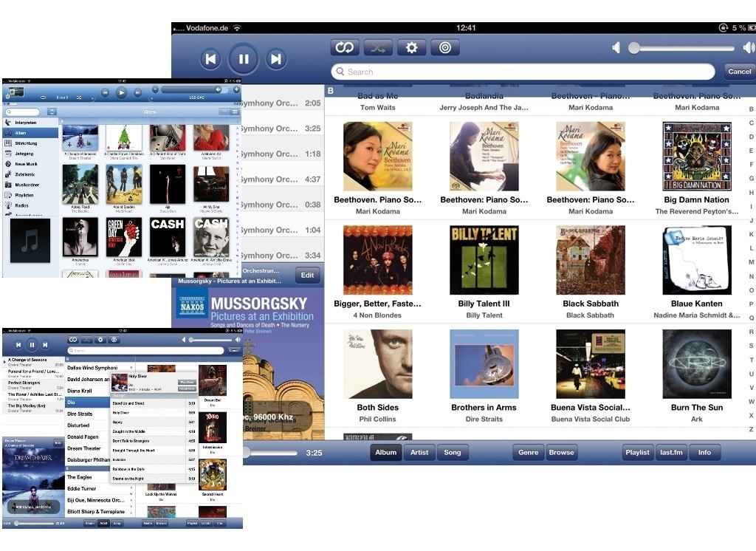Open the Album tab in main window

[x=385, y=452]
